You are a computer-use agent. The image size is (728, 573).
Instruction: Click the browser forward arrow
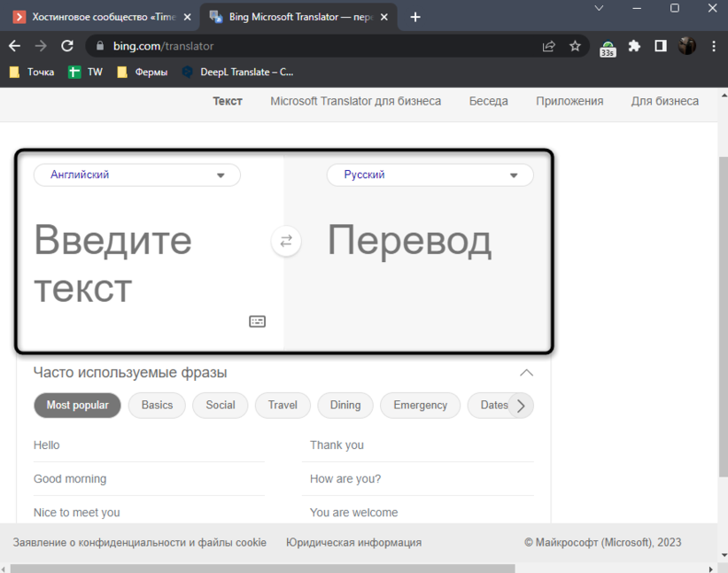pyautogui.click(x=41, y=46)
